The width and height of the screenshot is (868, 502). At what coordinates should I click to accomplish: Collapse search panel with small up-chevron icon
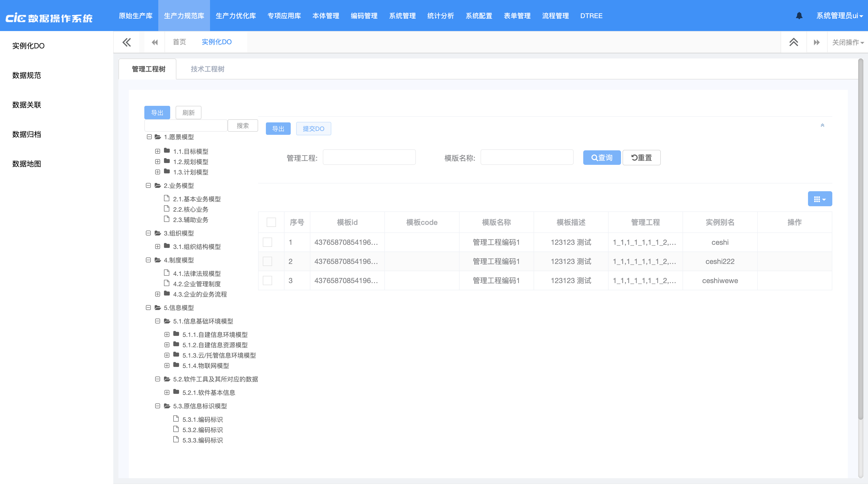pos(822,126)
